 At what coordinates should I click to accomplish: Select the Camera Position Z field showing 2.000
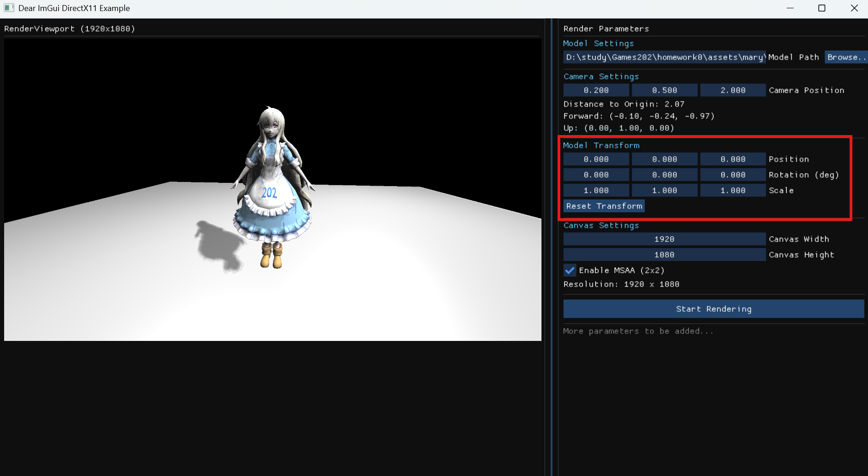(733, 90)
